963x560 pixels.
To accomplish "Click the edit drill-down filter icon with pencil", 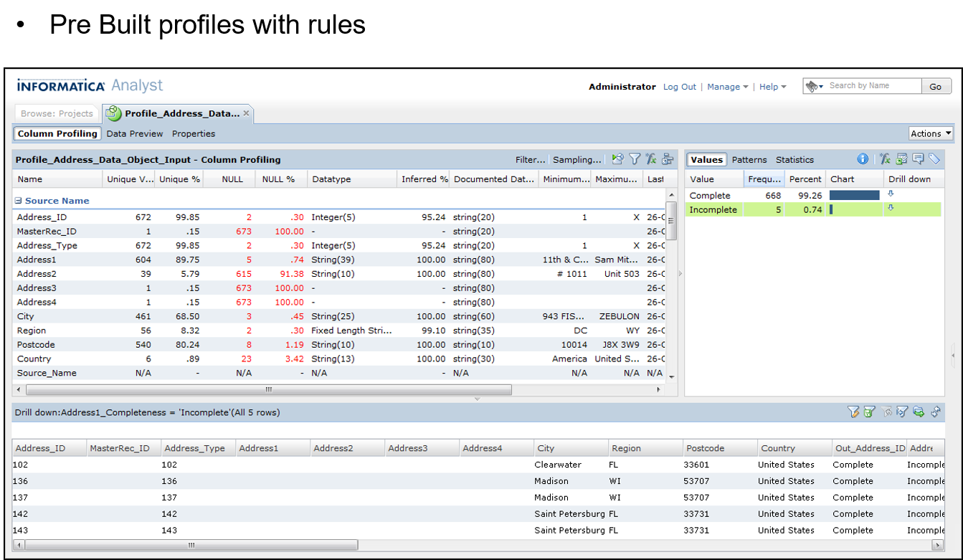I will tap(853, 412).
